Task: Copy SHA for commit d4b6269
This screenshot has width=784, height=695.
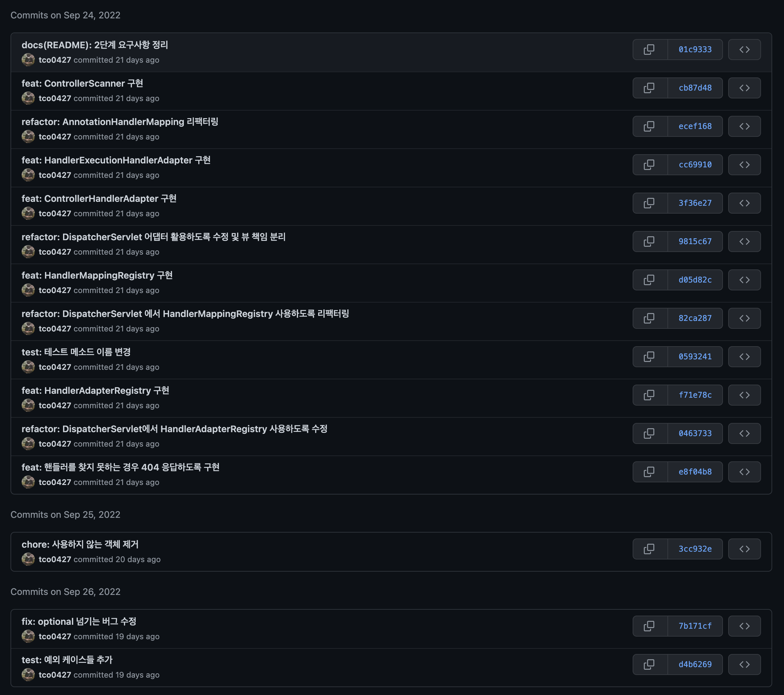Action: coord(649,664)
